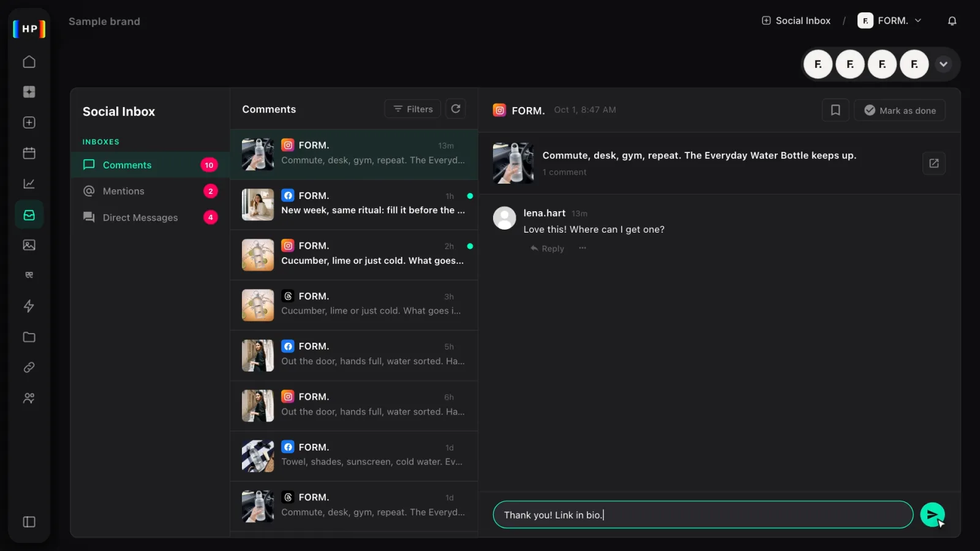This screenshot has height=551, width=980.
Task: Open the Link icon in sidebar
Action: [x=29, y=367]
